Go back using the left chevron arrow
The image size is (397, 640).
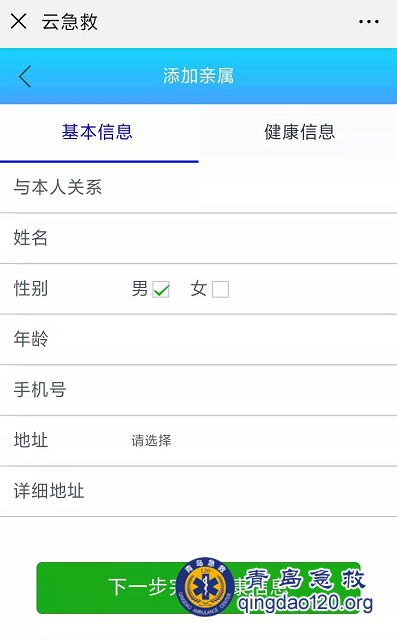[25, 76]
